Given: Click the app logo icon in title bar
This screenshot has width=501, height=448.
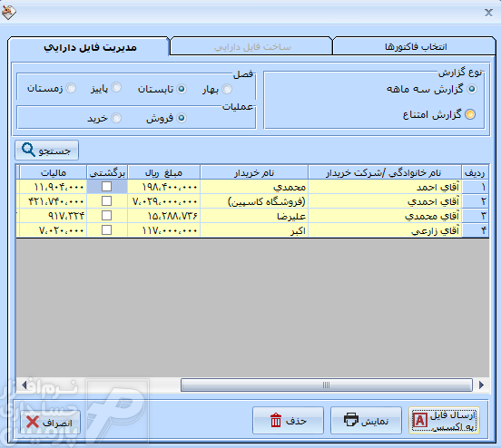Looking at the screenshot, I should (9, 12).
